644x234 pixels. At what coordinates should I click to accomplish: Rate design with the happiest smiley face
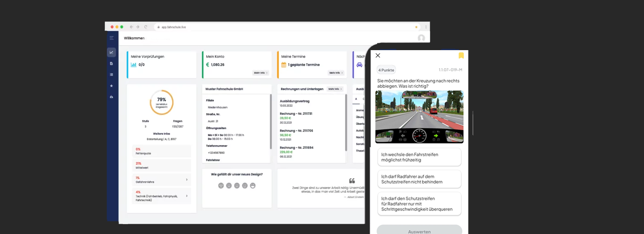(253, 186)
